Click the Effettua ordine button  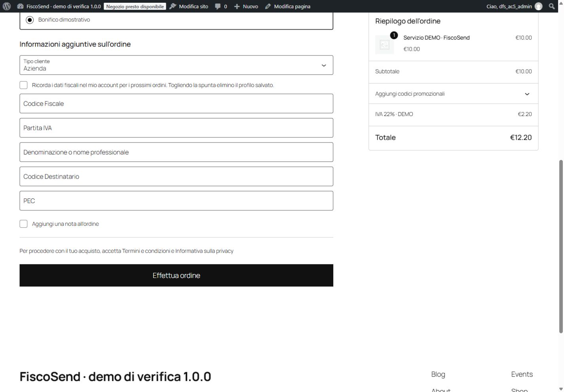[176, 275]
